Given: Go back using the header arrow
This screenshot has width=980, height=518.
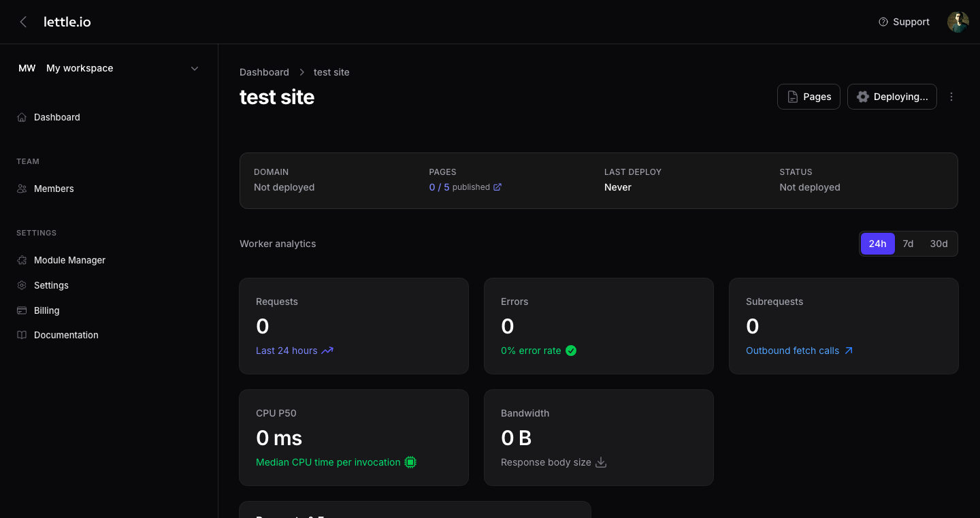Looking at the screenshot, I should pos(23,22).
